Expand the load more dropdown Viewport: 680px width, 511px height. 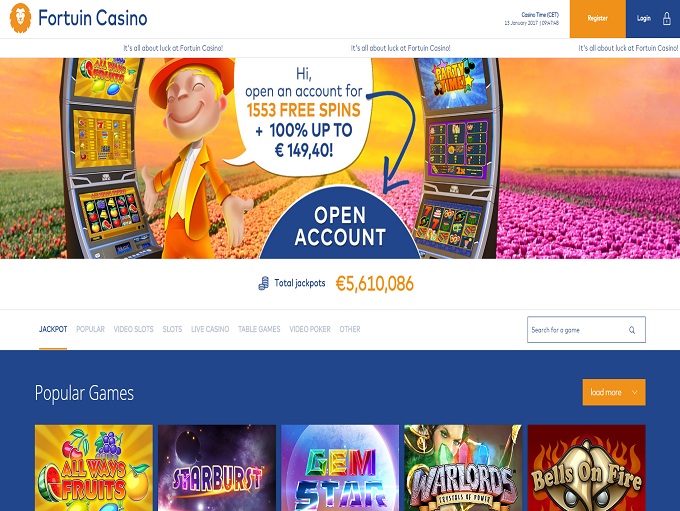click(614, 392)
